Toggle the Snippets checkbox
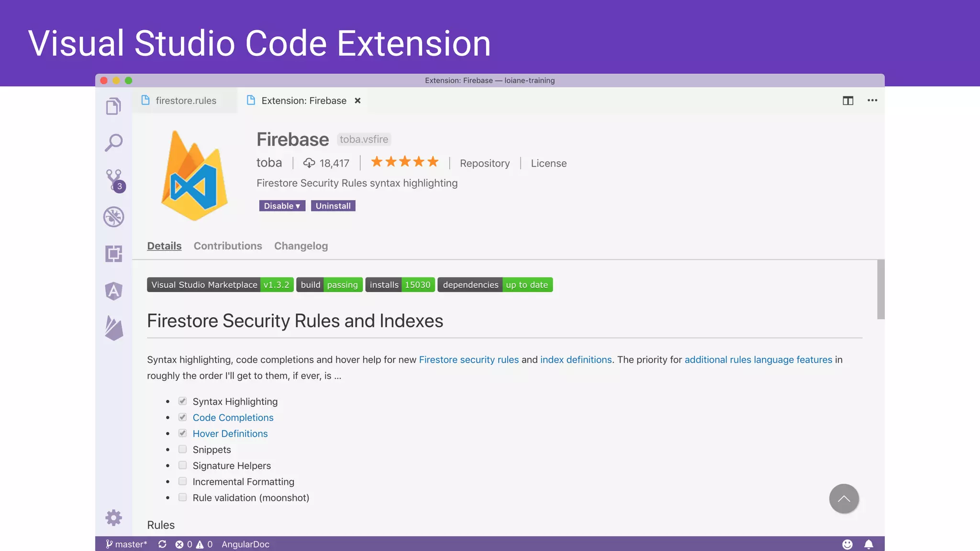Screen dimensions: 980x551 pyautogui.click(x=182, y=449)
